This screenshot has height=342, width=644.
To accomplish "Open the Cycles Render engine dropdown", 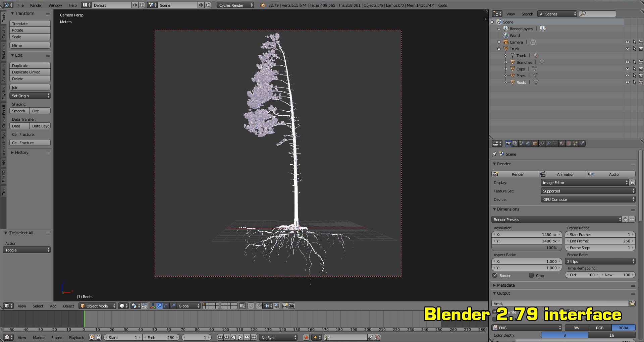I will click(x=235, y=5).
